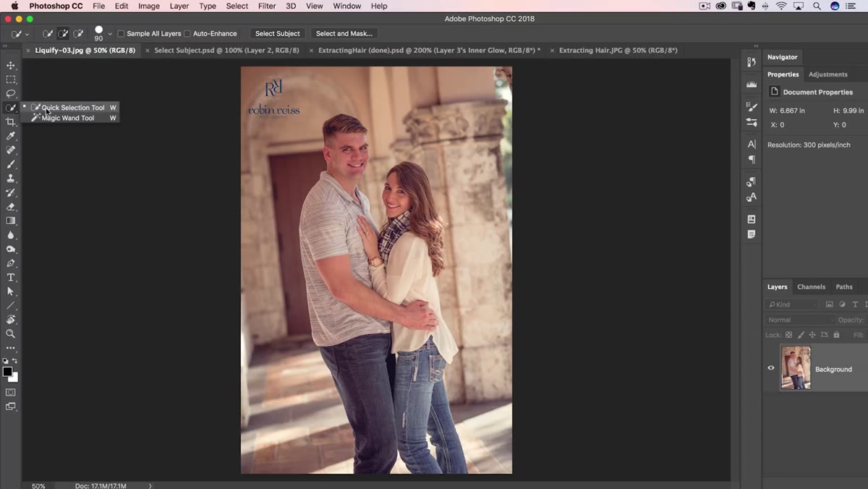Change the screen mode
The width and height of the screenshot is (868, 489).
point(11,407)
